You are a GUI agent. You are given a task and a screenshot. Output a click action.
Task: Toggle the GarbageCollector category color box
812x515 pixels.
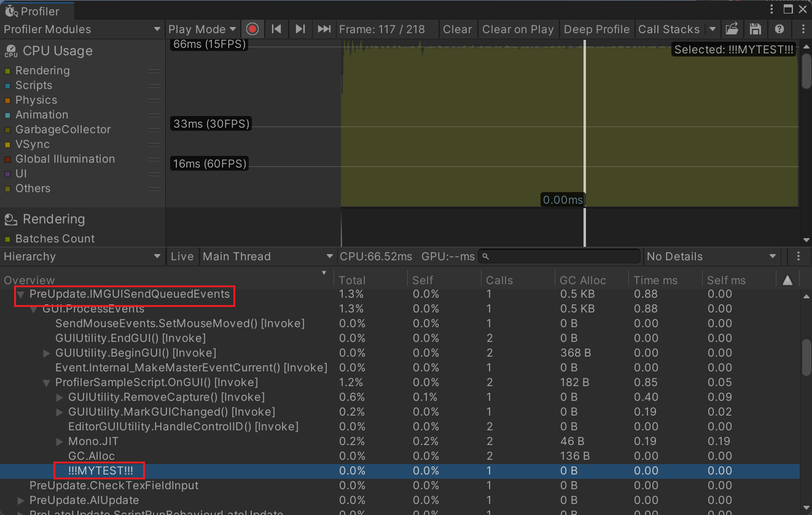click(x=7, y=130)
